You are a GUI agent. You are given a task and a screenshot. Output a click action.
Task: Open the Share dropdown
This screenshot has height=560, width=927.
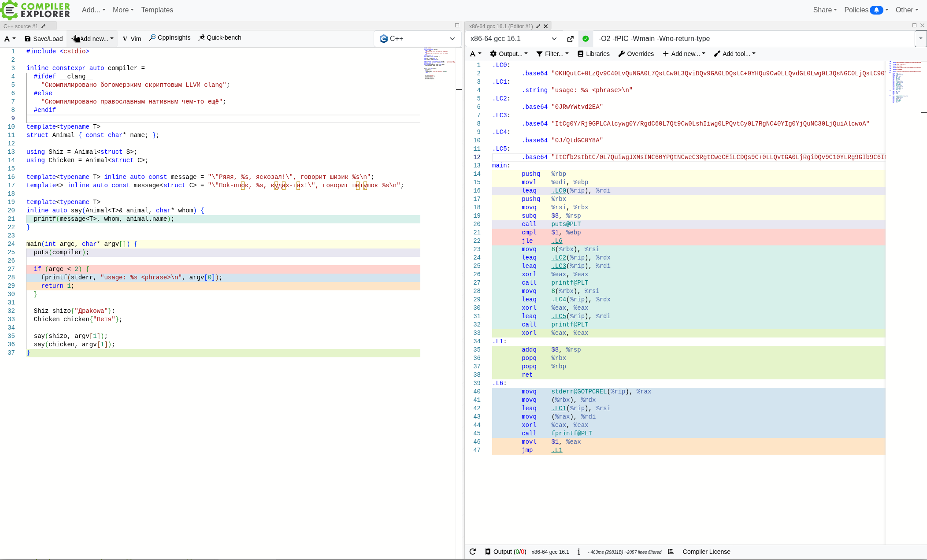pyautogui.click(x=825, y=10)
